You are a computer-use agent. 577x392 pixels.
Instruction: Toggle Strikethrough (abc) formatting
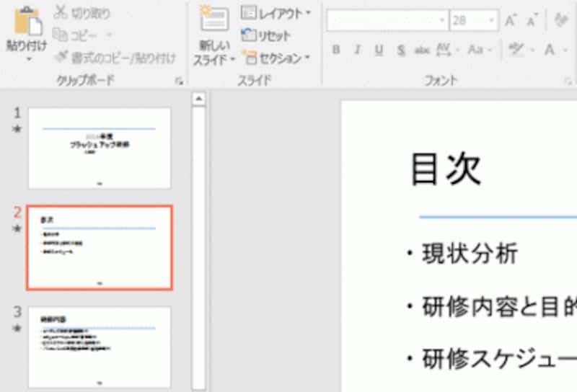(x=422, y=50)
